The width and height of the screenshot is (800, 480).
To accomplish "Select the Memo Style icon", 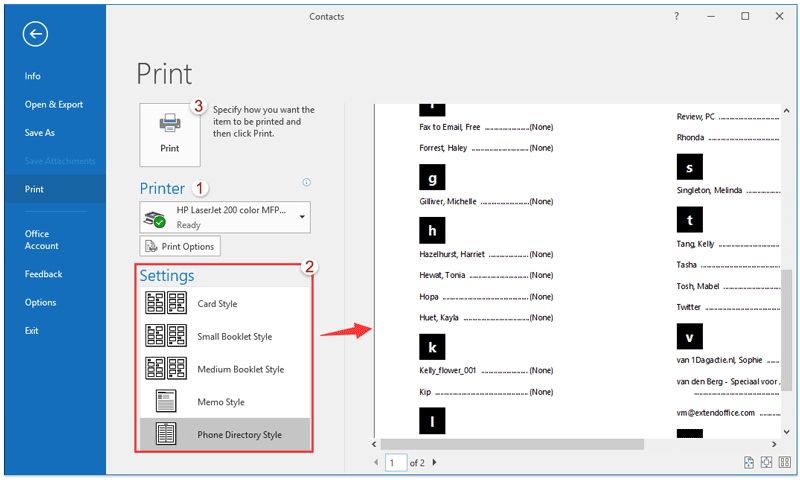I will [x=160, y=402].
